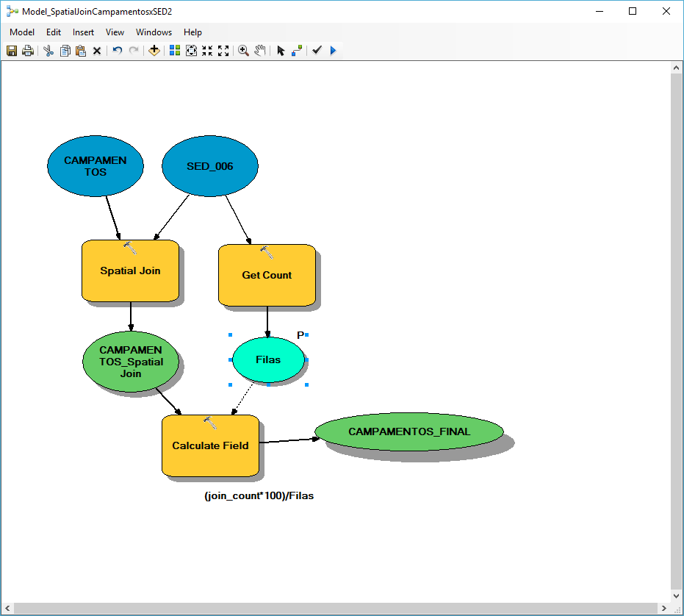Click the horizontal scrollbar left arrow
Image resolution: width=684 pixels, height=616 pixels.
pos(7,608)
